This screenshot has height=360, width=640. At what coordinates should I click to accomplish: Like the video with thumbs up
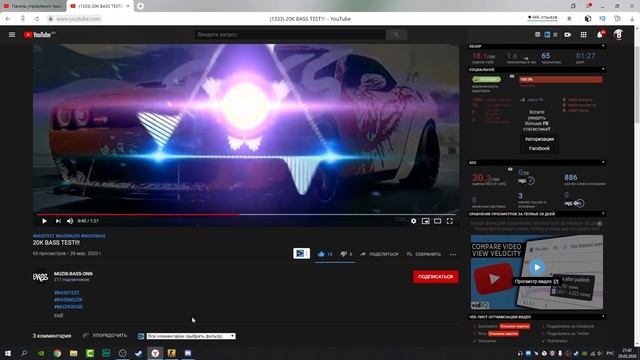point(321,254)
